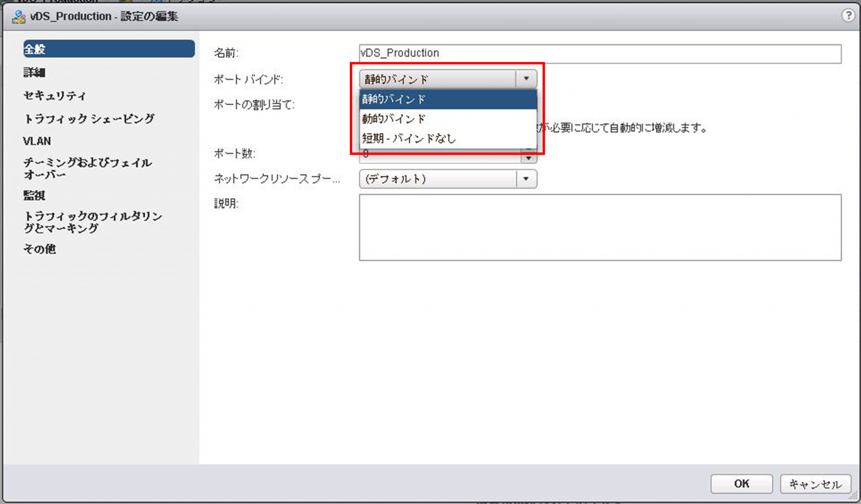Select the VLAN settings page
The height and width of the screenshot is (504, 861).
coord(37,141)
